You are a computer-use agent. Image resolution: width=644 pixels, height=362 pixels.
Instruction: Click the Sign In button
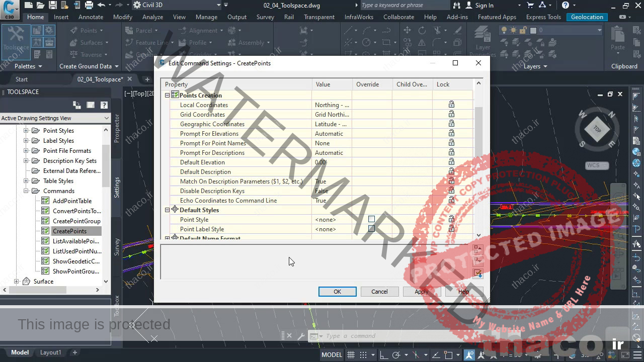(479, 5)
